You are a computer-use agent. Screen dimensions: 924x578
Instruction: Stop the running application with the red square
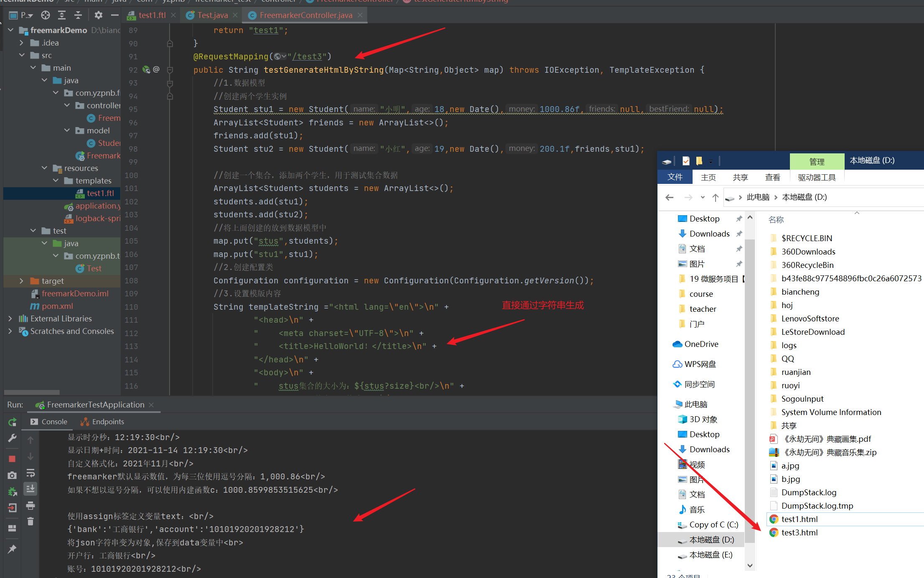[x=12, y=459]
